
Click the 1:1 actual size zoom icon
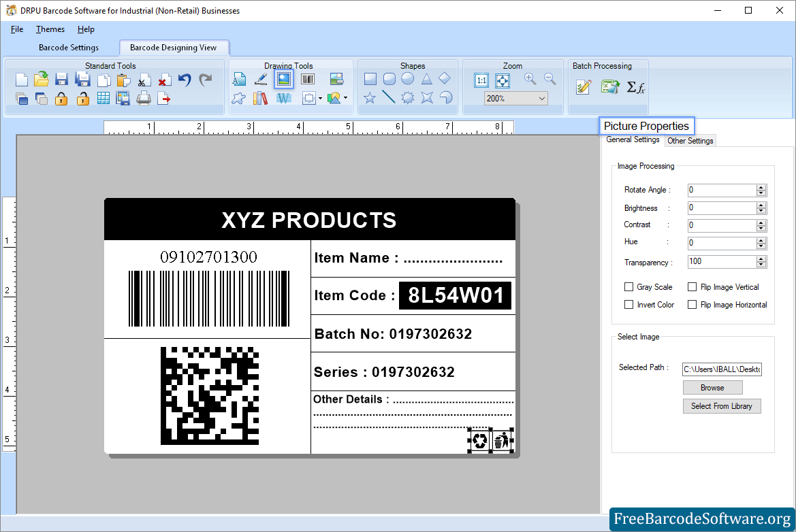pyautogui.click(x=481, y=80)
